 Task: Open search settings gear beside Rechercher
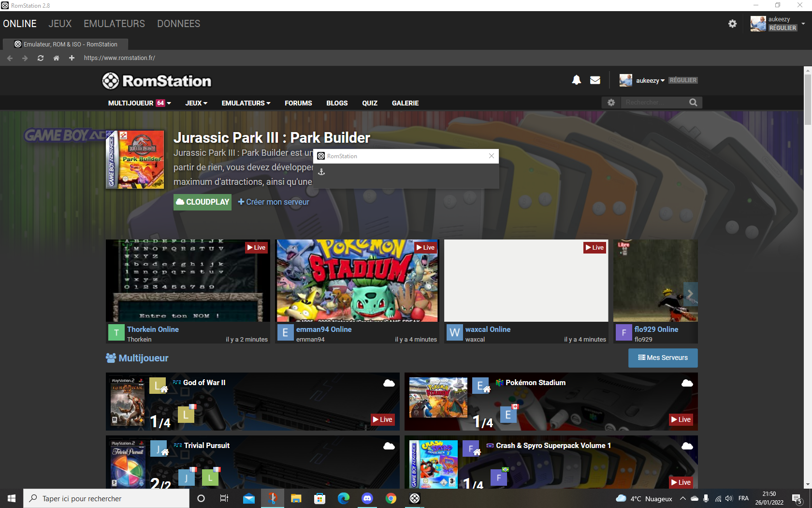(611, 103)
